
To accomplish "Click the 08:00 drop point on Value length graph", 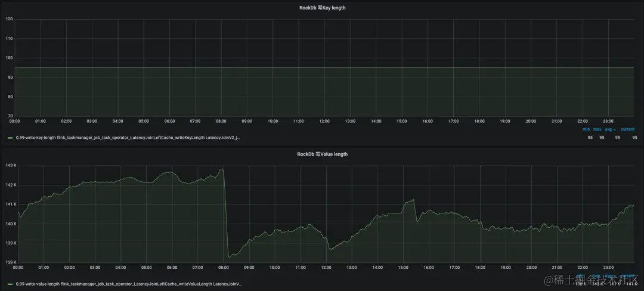I will (226, 213).
